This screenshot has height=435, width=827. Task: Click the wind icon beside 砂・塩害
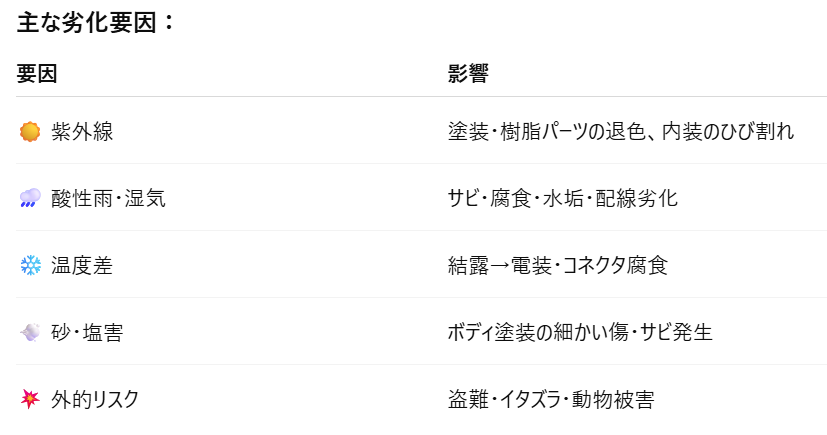tap(30, 333)
